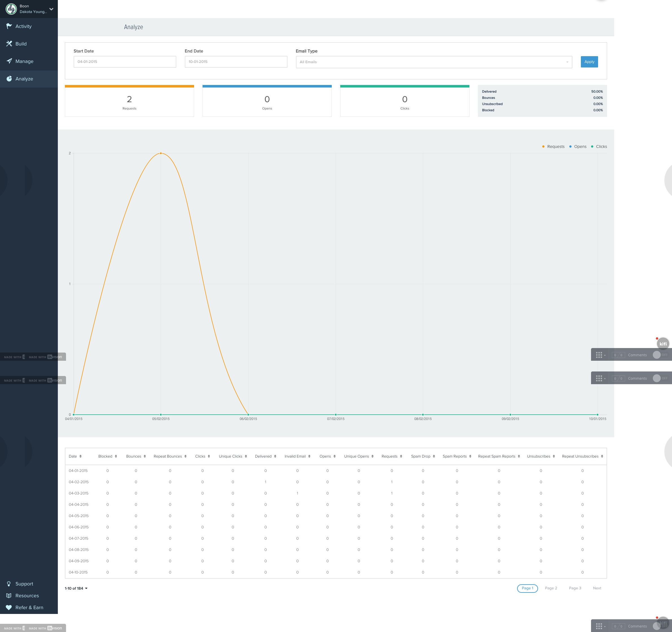Open Analyze via its pie chart icon
Viewport: 672px width, 632px height.
pos(9,79)
